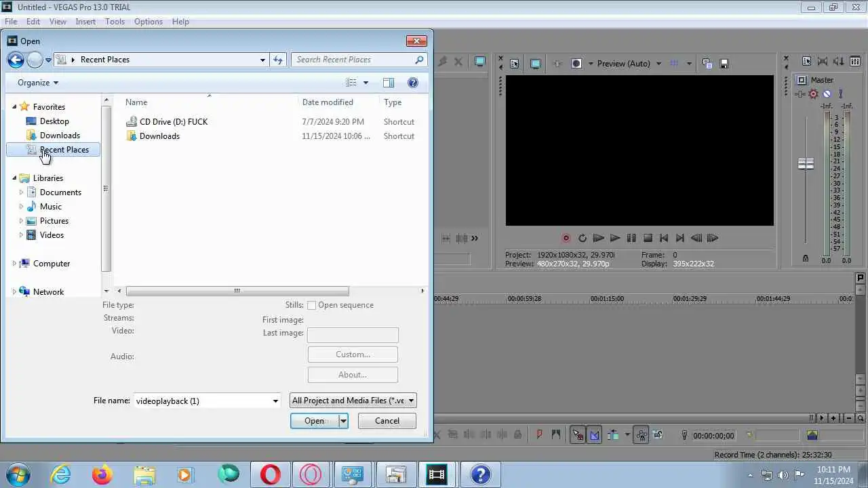Viewport: 868px width, 488px height.
Task: Open the Options menu
Action: (149, 22)
